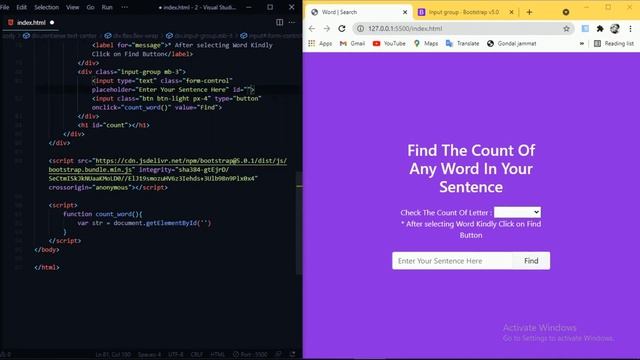Open the YouTube bookmark
640x360 pixels.
(x=389, y=43)
